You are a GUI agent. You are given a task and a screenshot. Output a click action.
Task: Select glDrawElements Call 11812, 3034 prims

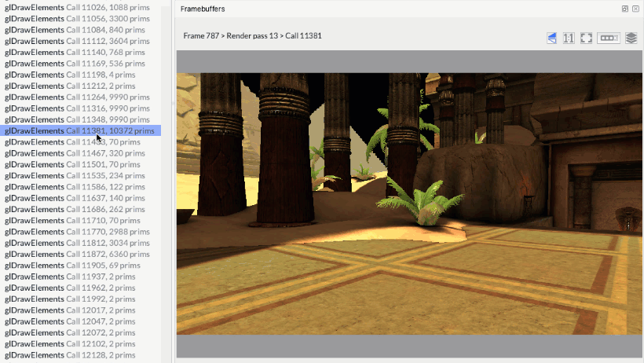[77, 243]
